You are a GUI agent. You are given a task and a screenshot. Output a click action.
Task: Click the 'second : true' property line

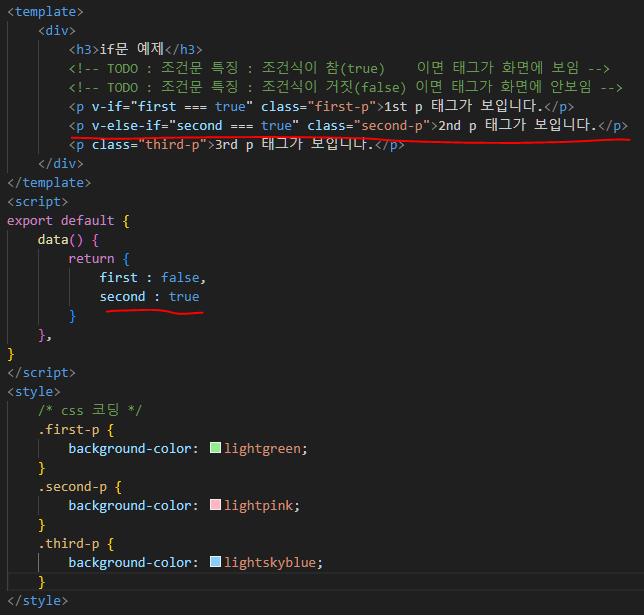point(150,296)
